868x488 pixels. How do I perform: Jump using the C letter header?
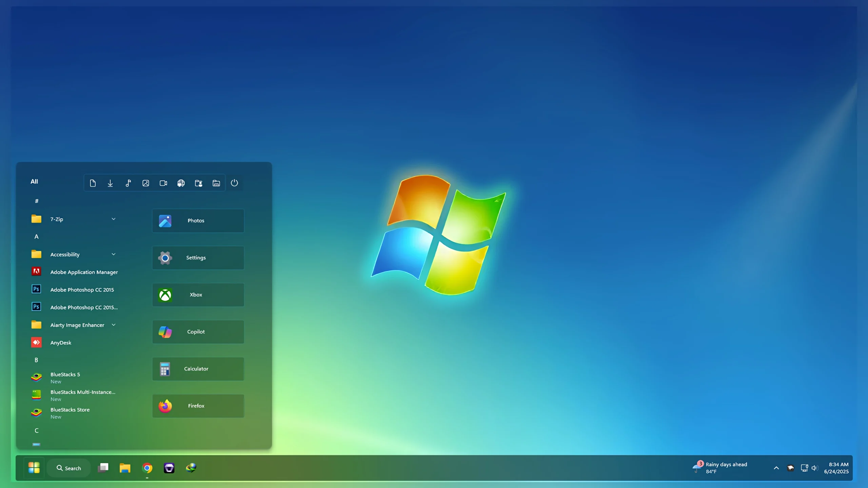click(37, 430)
